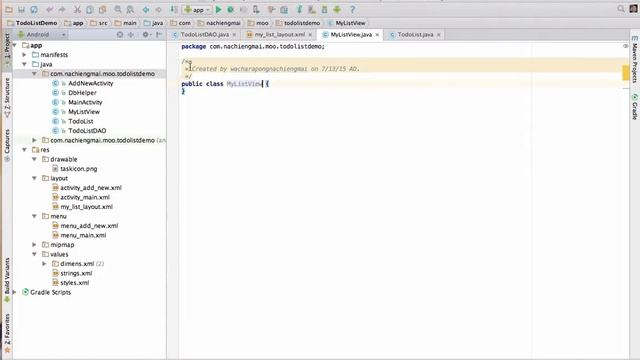Viewport: 640px width, 360px height.
Task: Click the Collapse All icon in project panel
Action: coord(131,35)
